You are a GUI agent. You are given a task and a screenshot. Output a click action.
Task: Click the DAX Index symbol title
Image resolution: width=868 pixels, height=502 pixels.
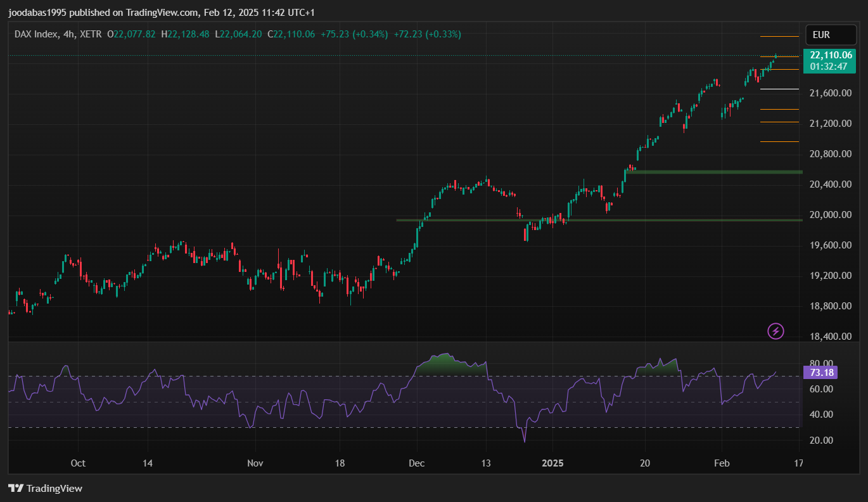point(36,34)
